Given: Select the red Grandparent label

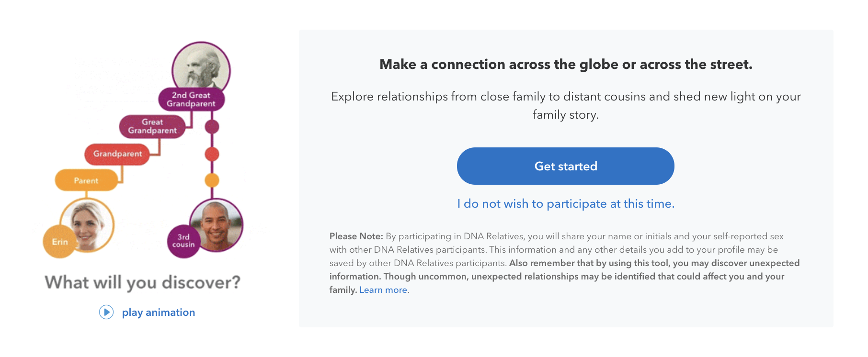Looking at the screenshot, I should coord(117,154).
